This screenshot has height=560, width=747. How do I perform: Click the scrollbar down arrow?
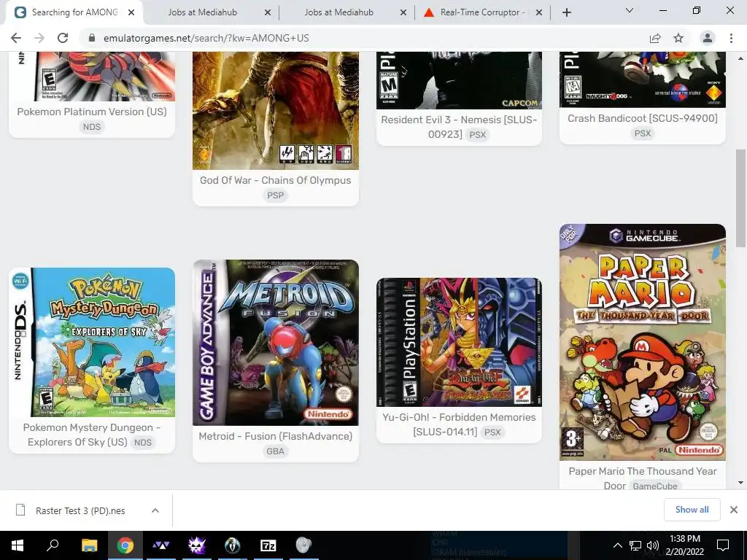pyautogui.click(x=740, y=483)
